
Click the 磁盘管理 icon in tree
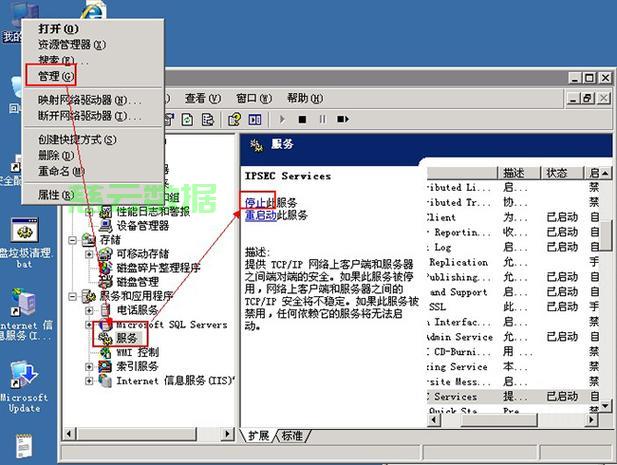[x=105, y=282]
